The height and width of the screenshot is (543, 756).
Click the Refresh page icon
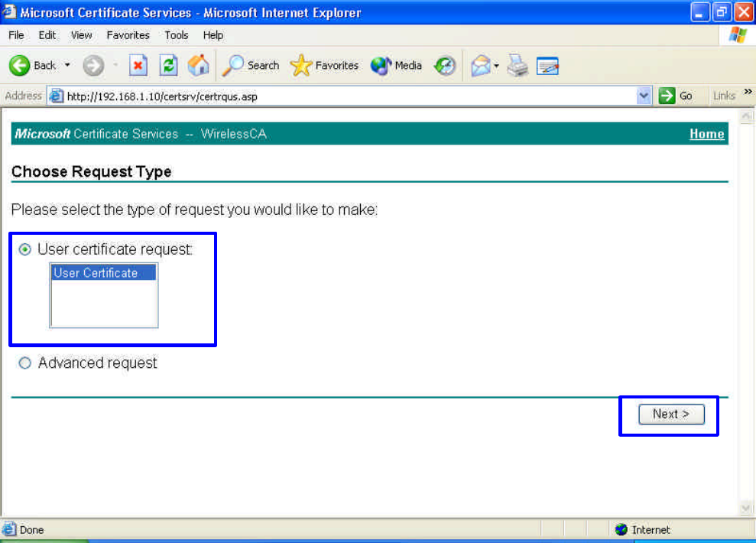click(168, 66)
